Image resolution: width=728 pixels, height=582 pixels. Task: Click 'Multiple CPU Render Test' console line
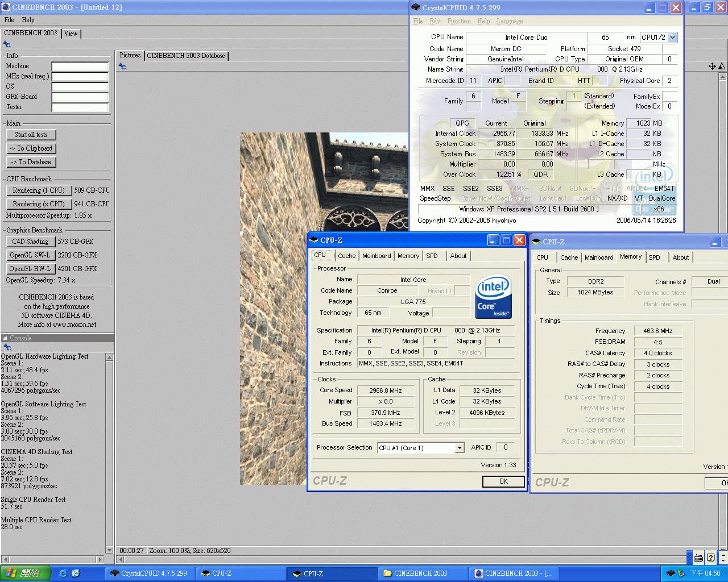(x=36, y=520)
